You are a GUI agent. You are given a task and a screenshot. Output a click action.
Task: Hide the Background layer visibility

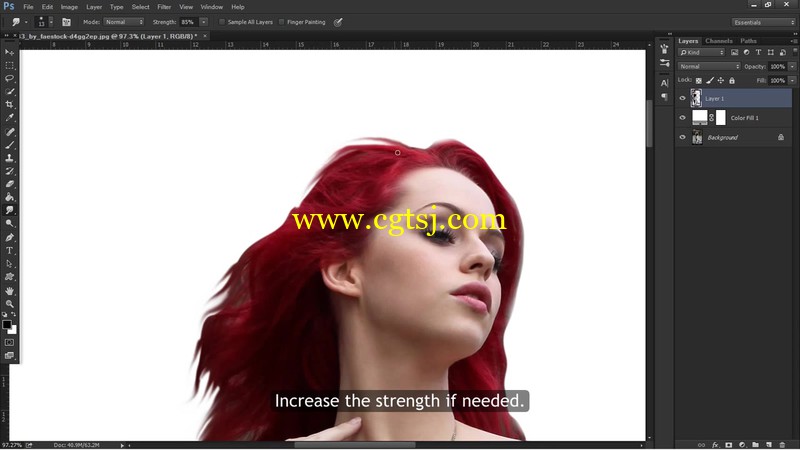(x=683, y=137)
